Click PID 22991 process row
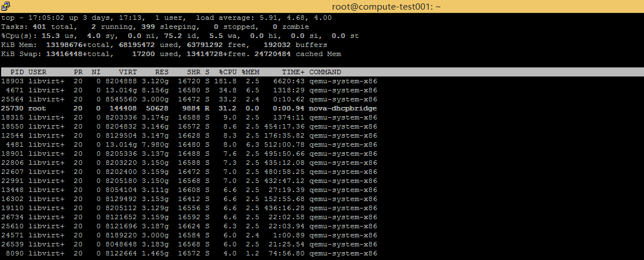Screen dimensions: 644x260 pyautogui.click(x=189, y=181)
